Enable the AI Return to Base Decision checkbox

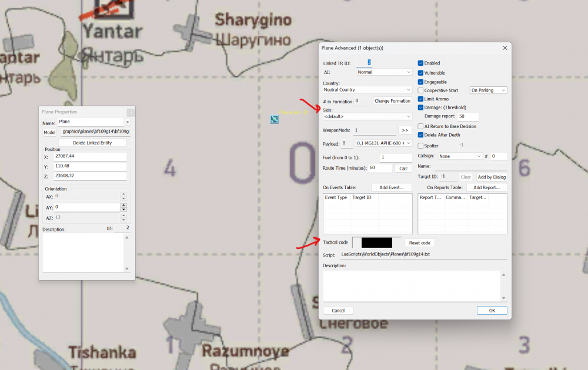coord(420,126)
